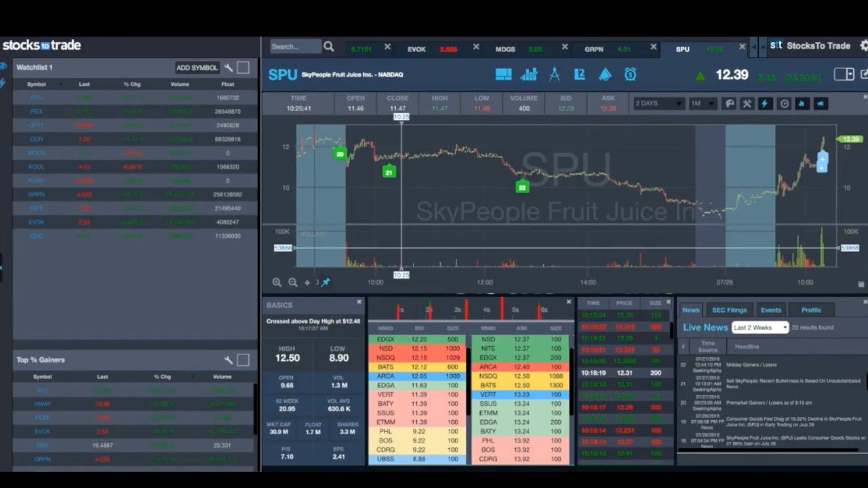
Task: Click the alert bell icon
Action: [x=605, y=75]
